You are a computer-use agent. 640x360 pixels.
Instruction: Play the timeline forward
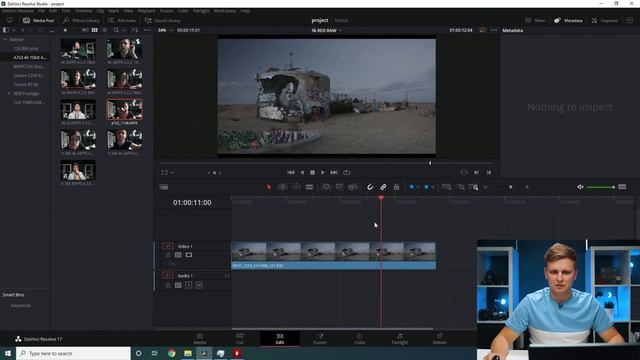click(x=323, y=173)
